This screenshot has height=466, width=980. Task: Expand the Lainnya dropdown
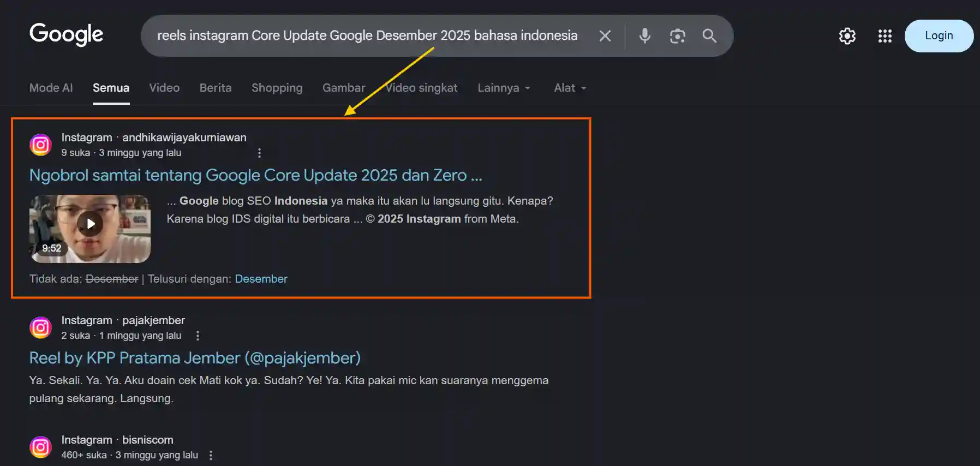504,88
